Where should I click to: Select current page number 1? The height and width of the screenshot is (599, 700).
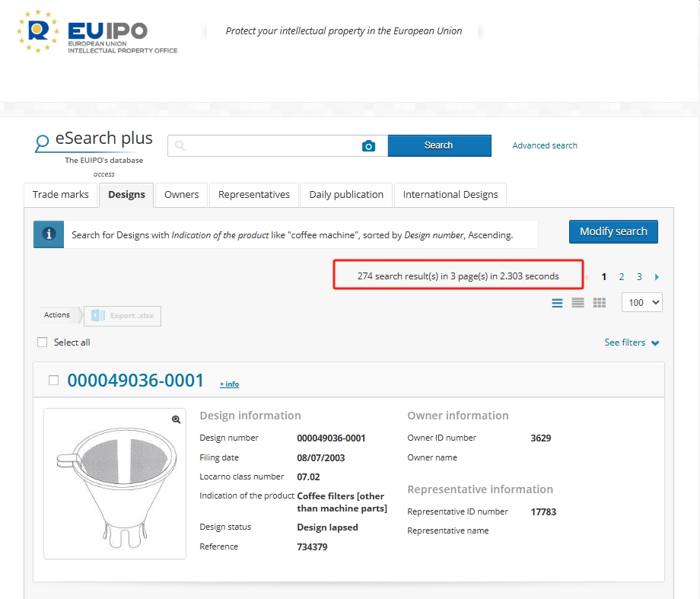tap(603, 277)
